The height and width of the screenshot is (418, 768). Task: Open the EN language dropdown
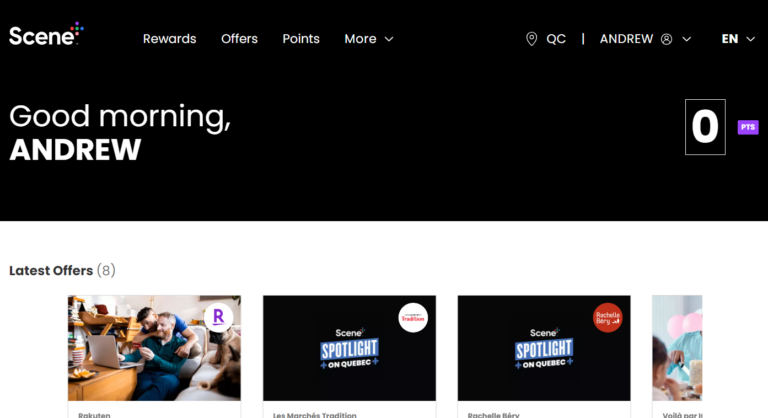[x=738, y=39]
